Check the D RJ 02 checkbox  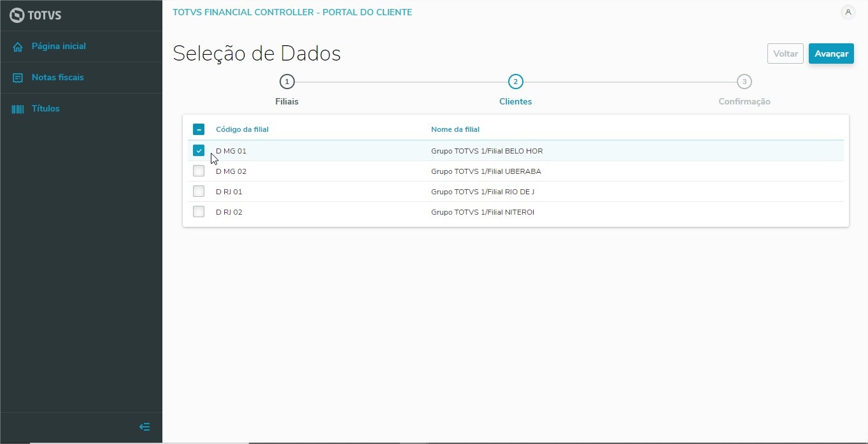(x=199, y=212)
